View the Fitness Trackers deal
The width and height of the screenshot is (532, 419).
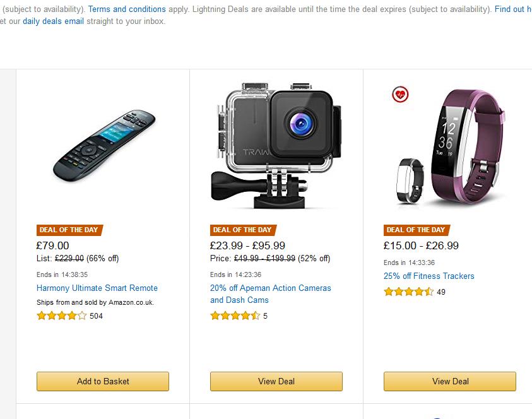450,381
